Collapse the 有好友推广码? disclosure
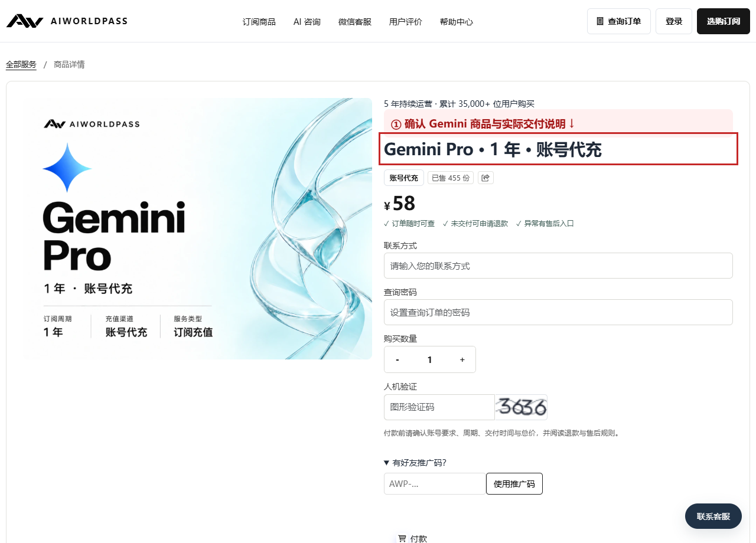 click(x=415, y=462)
